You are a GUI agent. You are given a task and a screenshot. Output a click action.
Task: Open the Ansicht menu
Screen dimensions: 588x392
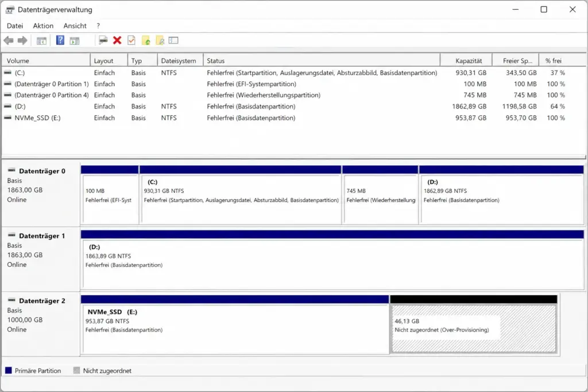pyautogui.click(x=75, y=25)
